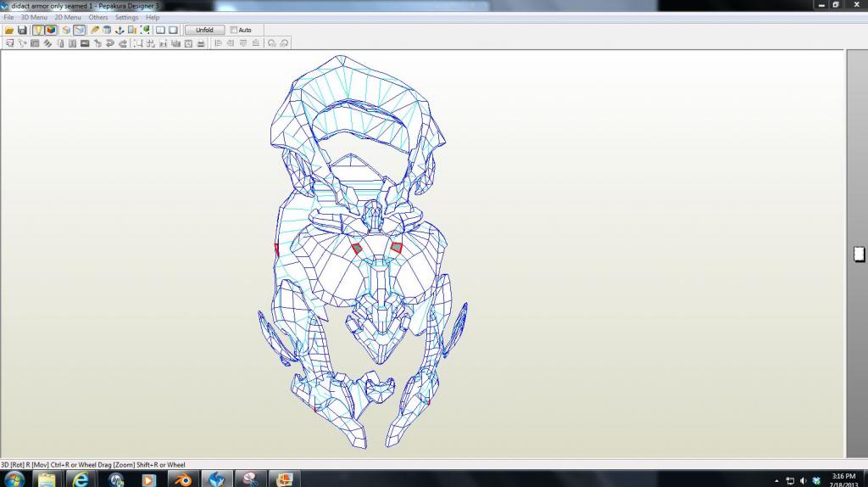Click the align top icon

pyautogui.click(x=243, y=43)
